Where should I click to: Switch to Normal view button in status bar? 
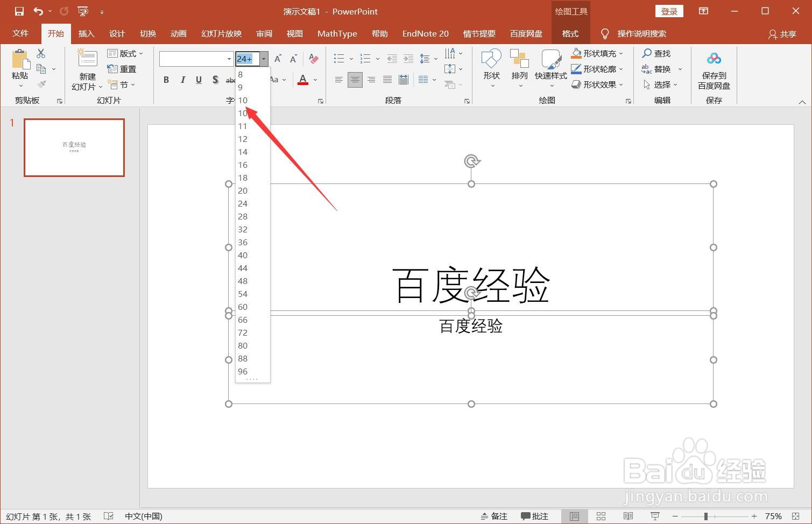click(x=574, y=516)
